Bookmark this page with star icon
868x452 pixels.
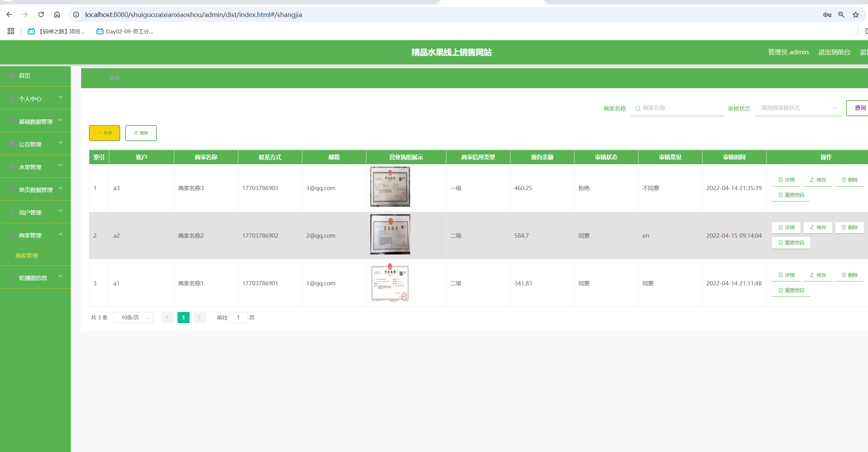[x=856, y=15]
